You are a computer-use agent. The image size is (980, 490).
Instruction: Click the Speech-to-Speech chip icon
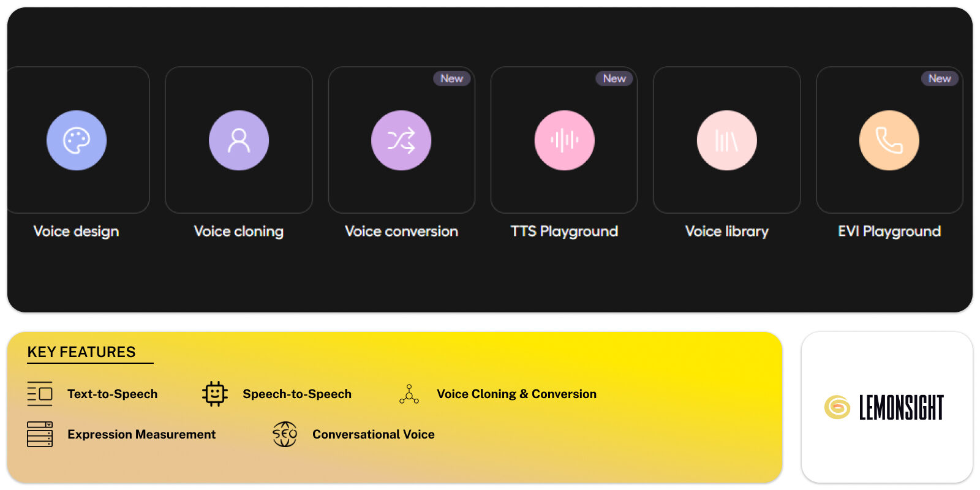pyautogui.click(x=215, y=394)
